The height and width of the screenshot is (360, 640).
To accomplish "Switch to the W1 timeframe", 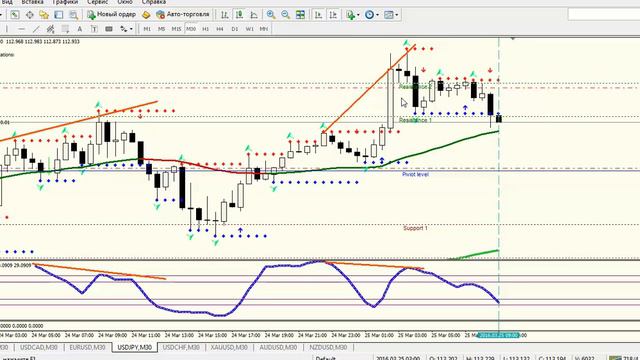I will point(249,29).
